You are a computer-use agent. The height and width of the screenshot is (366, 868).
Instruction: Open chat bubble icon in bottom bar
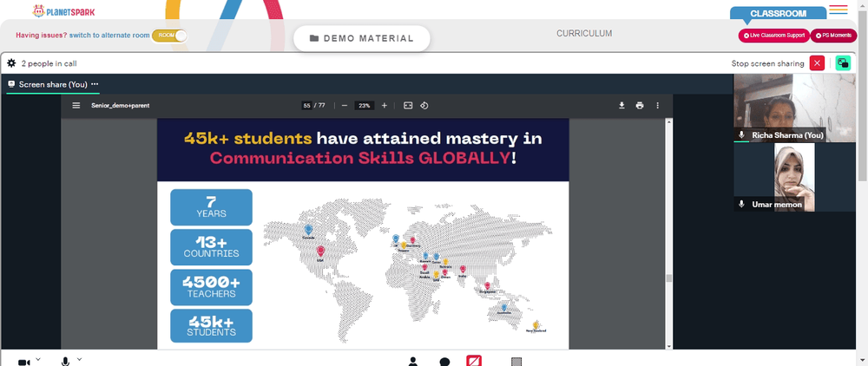tap(444, 363)
